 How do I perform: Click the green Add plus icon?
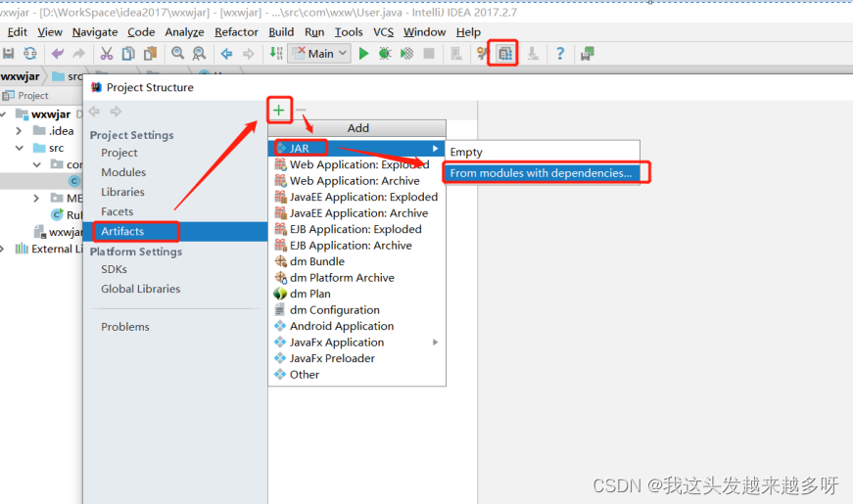(279, 111)
